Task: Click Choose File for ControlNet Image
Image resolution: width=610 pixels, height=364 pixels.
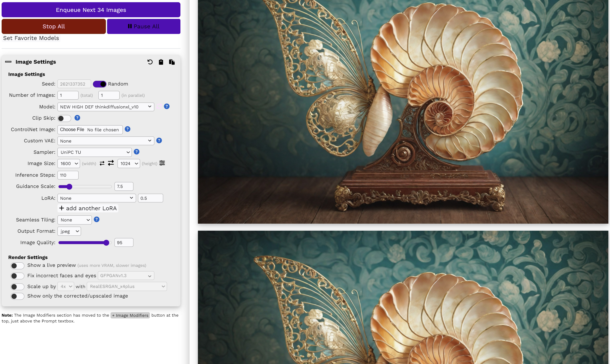Action: point(72,129)
